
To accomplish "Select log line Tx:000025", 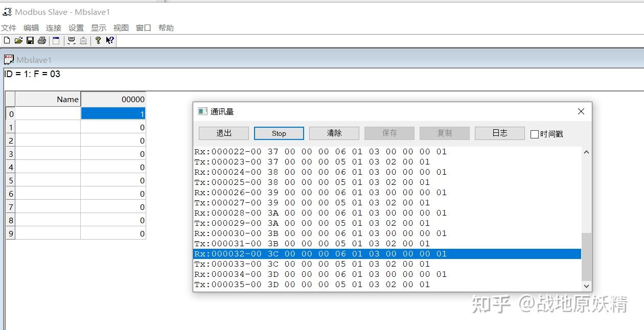I will 387,182.
